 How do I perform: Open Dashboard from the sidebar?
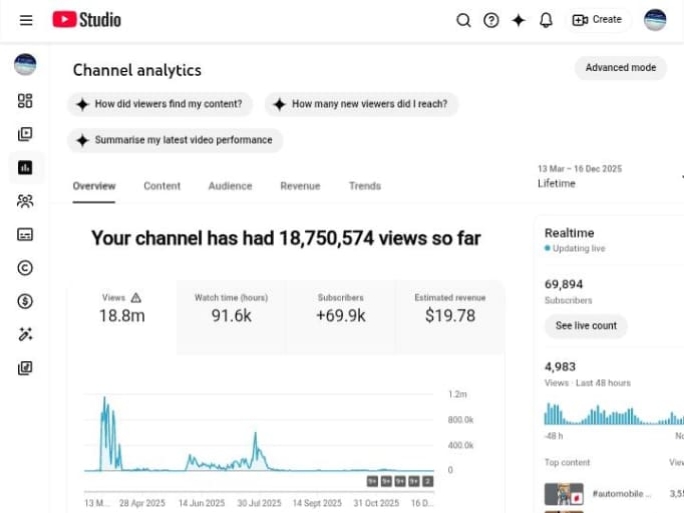click(25, 101)
